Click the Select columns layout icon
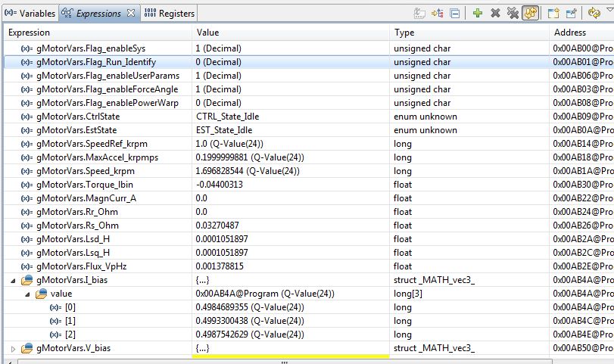Screen dimensions: 614x364 click(x=438, y=13)
